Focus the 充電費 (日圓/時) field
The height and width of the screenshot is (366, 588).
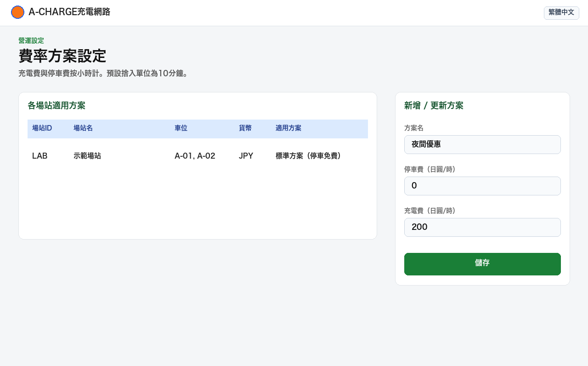[482, 228]
